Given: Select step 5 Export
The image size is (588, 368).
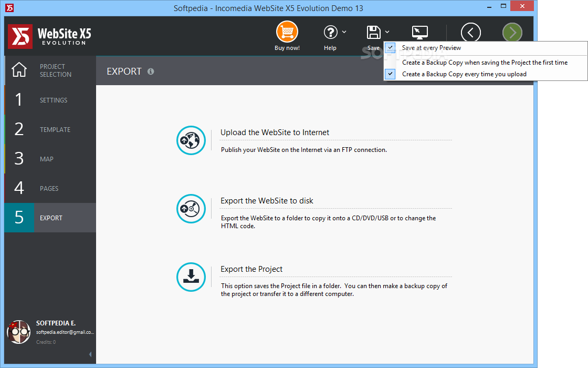Looking at the screenshot, I should (x=50, y=218).
